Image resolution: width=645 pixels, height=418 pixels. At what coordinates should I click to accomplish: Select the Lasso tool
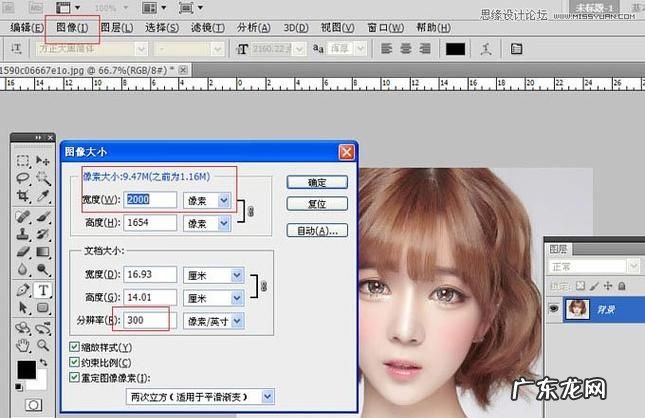click(23, 178)
